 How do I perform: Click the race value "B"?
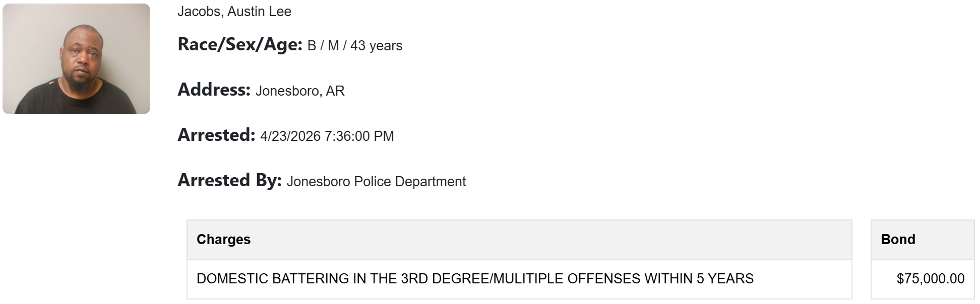coord(312,46)
